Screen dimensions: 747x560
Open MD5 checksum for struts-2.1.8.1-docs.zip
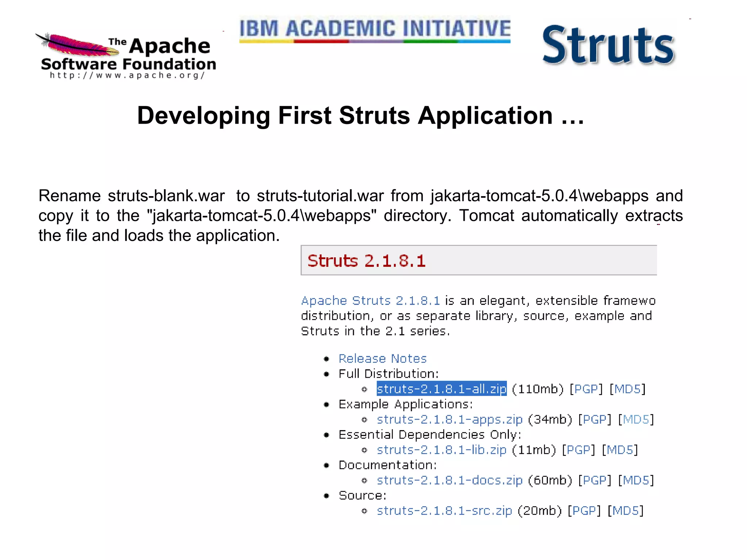coord(636,480)
